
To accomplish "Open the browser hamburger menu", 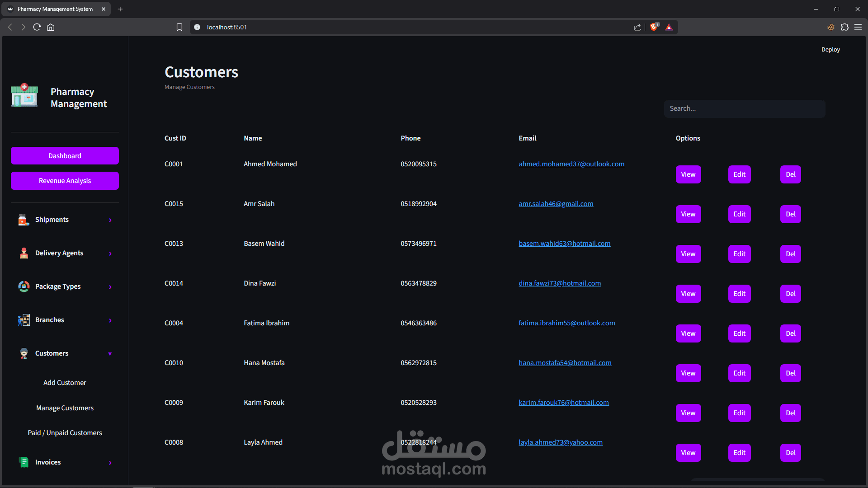I will click(858, 27).
